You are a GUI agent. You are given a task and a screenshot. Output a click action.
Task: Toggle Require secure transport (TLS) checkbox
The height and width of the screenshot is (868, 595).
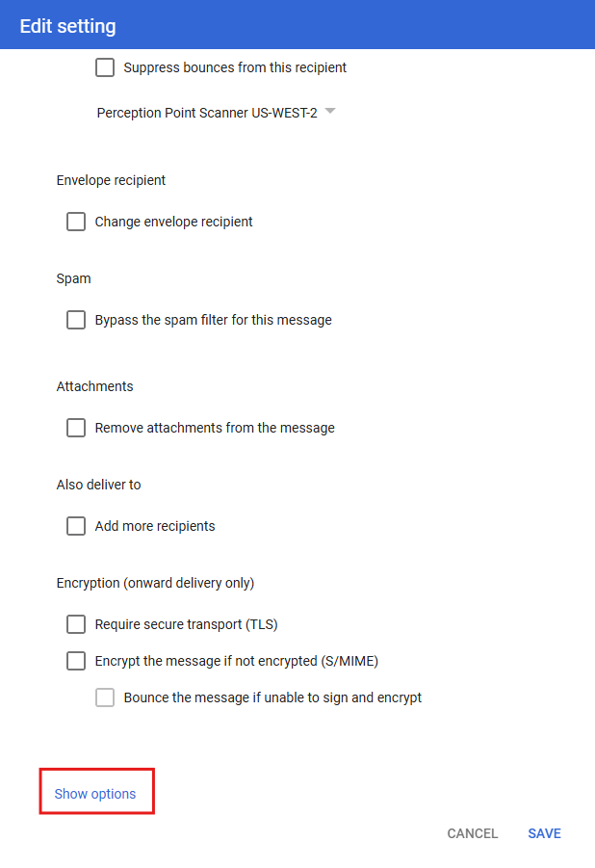click(76, 624)
